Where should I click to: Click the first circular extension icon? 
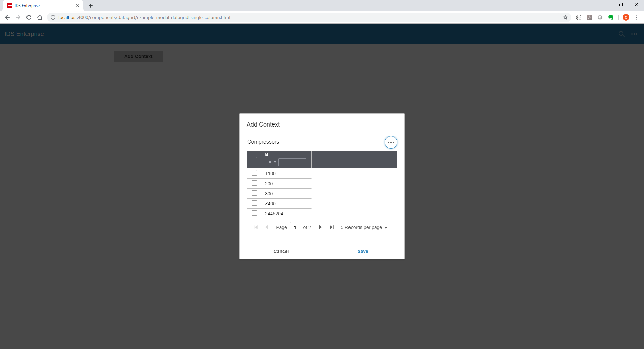(x=579, y=17)
